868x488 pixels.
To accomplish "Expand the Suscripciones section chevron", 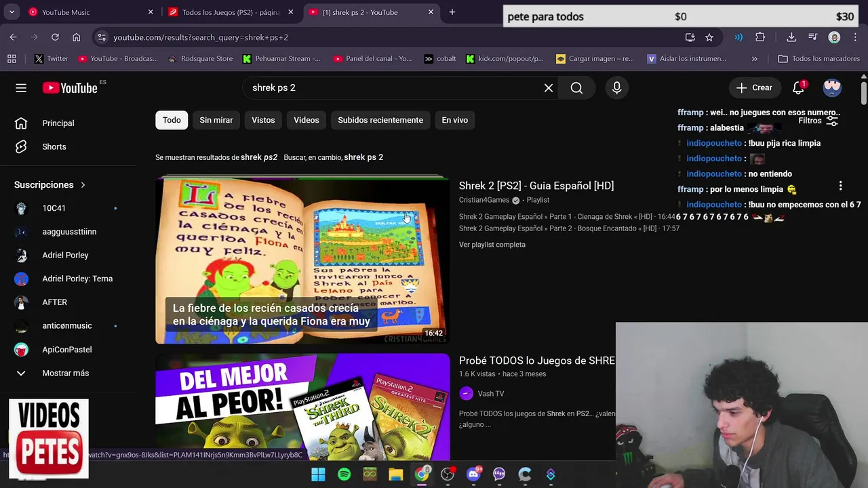I will 83,185.
